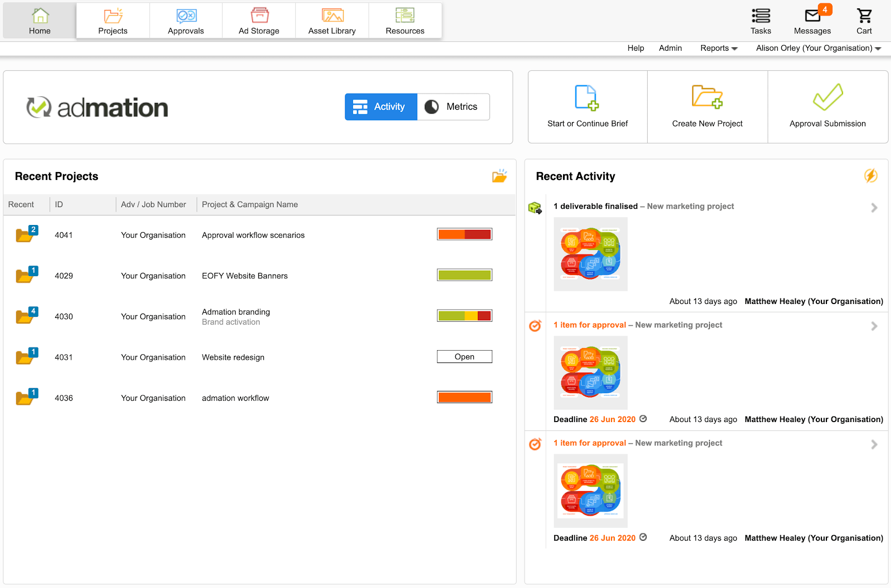The width and height of the screenshot is (891, 588).
Task: Select the Activity view toggle
Action: (380, 106)
